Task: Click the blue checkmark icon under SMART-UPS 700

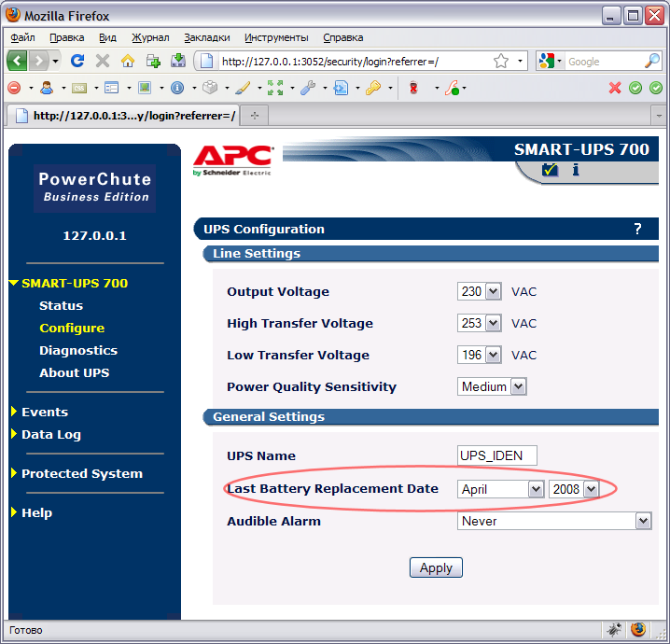Action: pos(550,170)
